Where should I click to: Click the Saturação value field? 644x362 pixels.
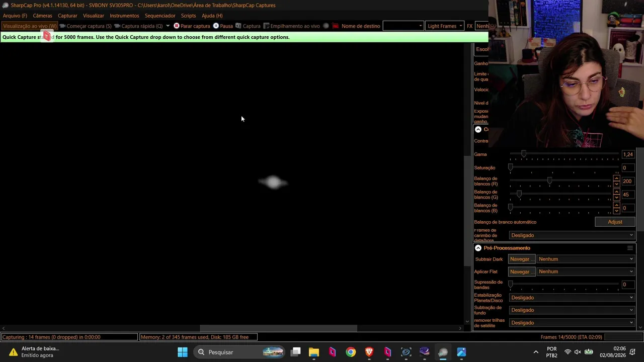pos(628,168)
